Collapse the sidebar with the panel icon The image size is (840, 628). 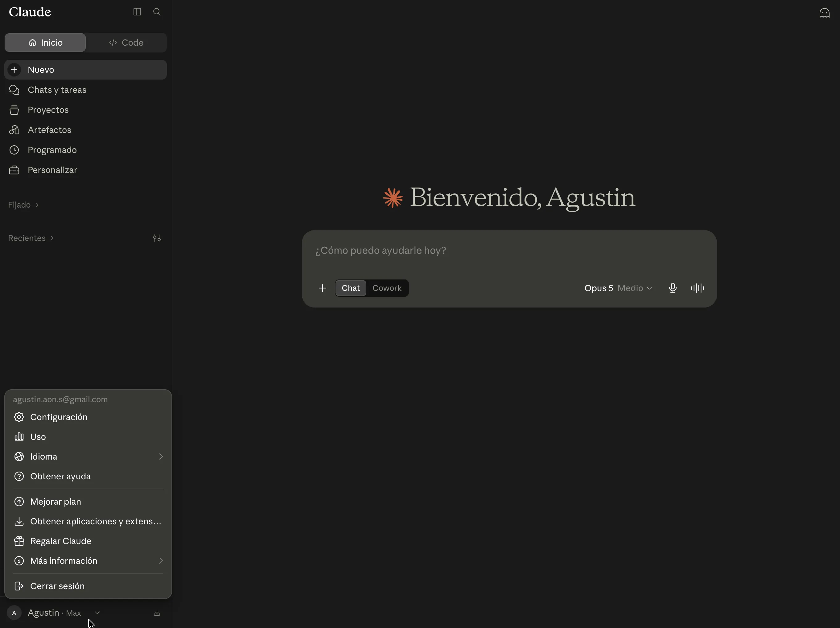tap(137, 12)
